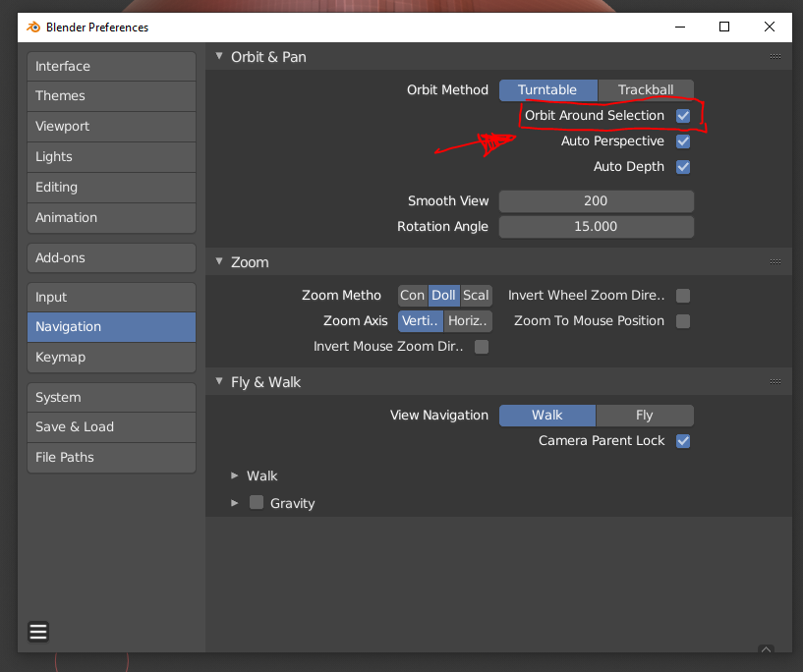The width and height of the screenshot is (803, 672).
Task: Open the Animation preferences tab
Action: click(112, 218)
